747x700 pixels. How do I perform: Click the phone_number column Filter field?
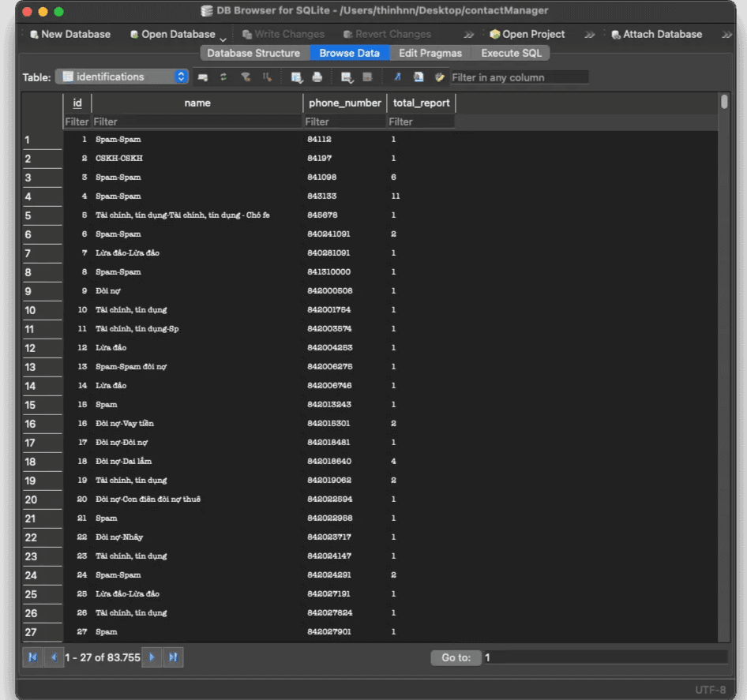(x=345, y=122)
